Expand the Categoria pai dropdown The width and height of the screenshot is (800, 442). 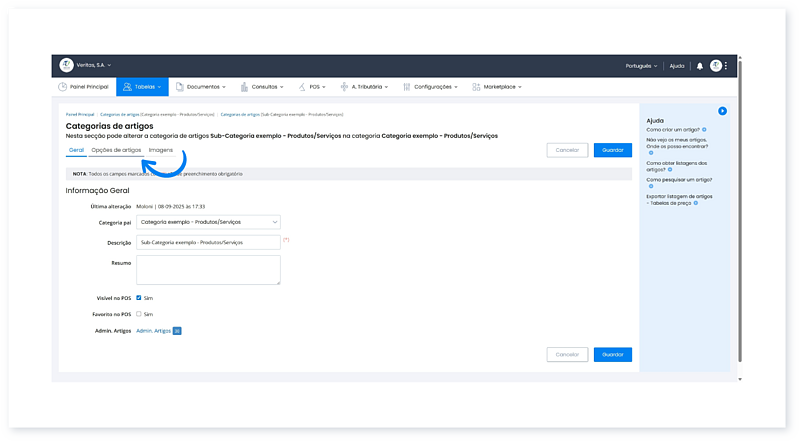click(x=208, y=222)
